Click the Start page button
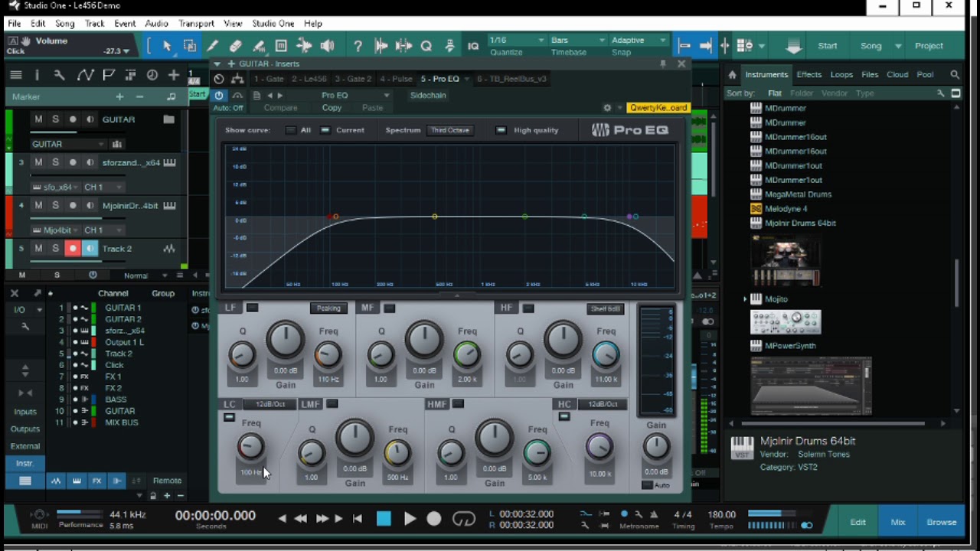The width and height of the screenshot is (980, 551). tap(828, 46)
